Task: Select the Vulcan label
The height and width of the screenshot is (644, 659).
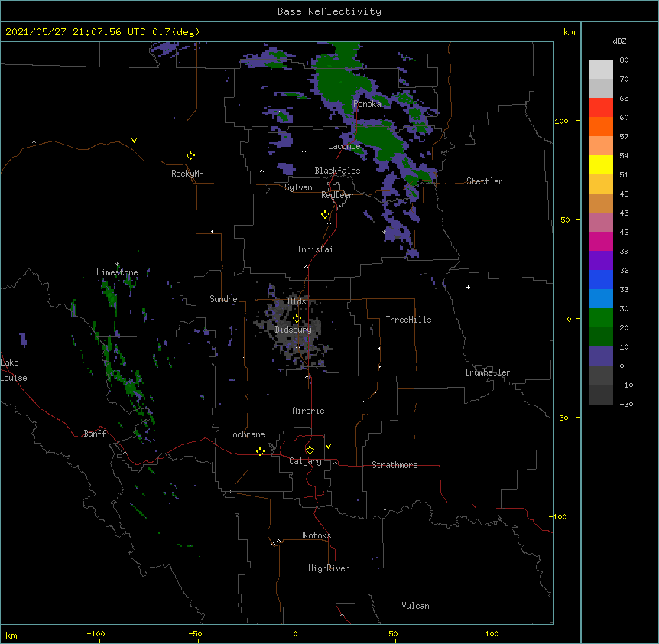Action: [x=415, y=606]
